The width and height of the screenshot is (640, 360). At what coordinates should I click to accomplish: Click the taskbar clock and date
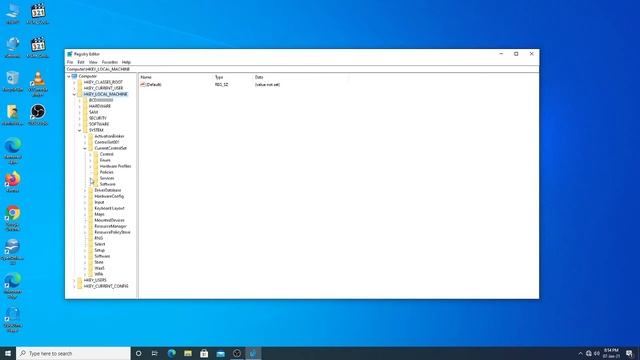611,353
